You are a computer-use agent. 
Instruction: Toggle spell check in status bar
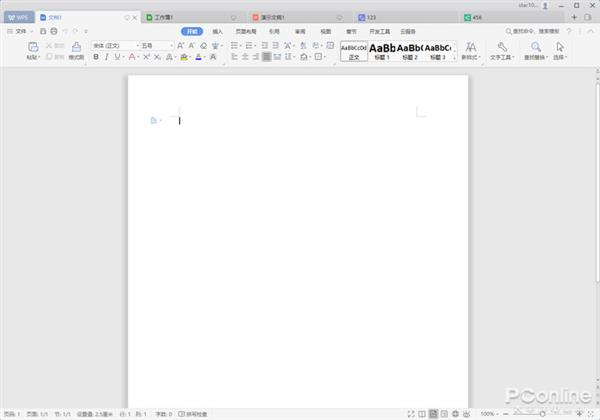193,414
